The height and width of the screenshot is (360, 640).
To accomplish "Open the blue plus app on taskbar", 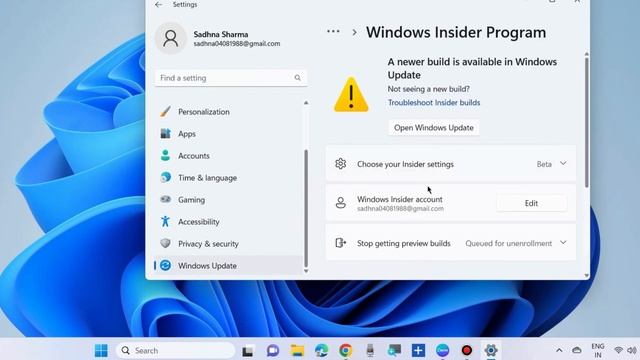I will point(418,350).
